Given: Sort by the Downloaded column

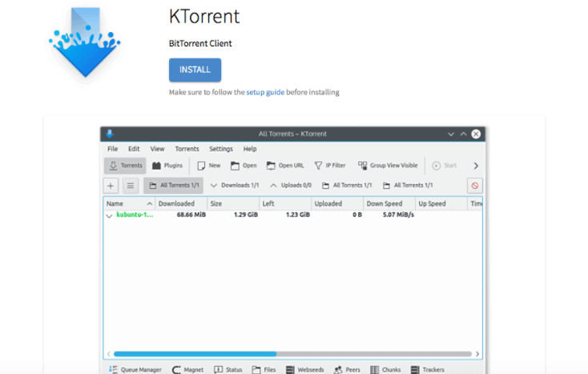Looking at the screenshot, I should pos(181,203).
